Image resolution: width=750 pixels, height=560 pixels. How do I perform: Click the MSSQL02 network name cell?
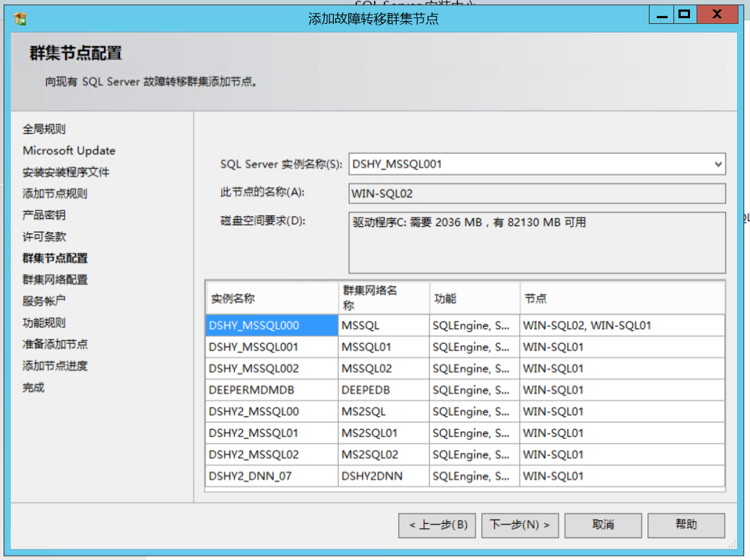(384, 369)
